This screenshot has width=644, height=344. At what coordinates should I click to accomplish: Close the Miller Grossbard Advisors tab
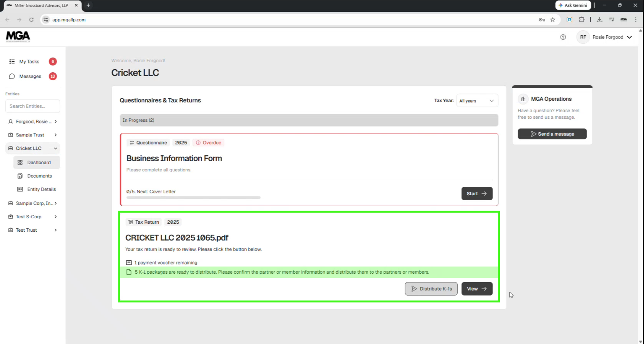[x=76, y=5]
